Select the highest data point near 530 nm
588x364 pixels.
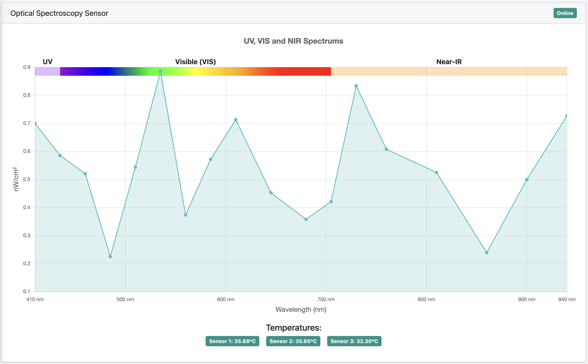160,71
